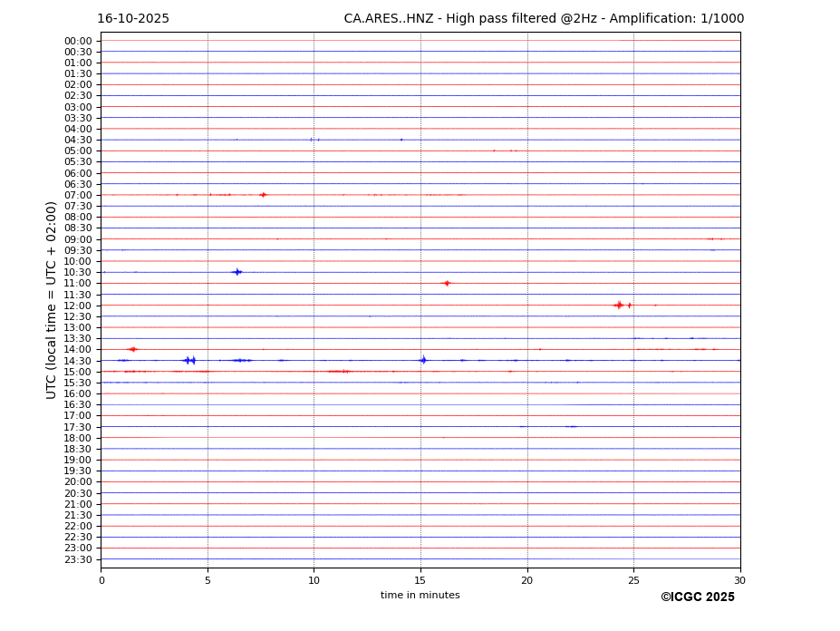The width and height of the screenshot is (840, 631).
Task: Click the blue spike on the 10:30 trace
Action: pos(237,272)
